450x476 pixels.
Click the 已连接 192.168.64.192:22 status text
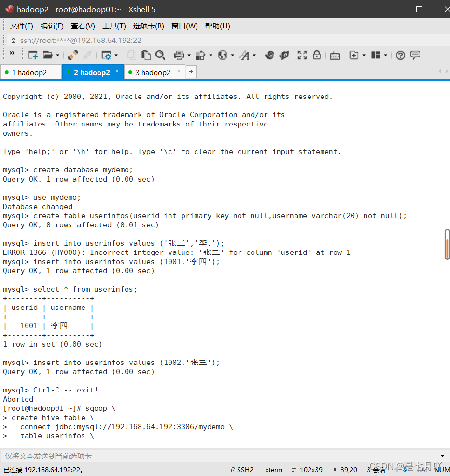[43, 470]
